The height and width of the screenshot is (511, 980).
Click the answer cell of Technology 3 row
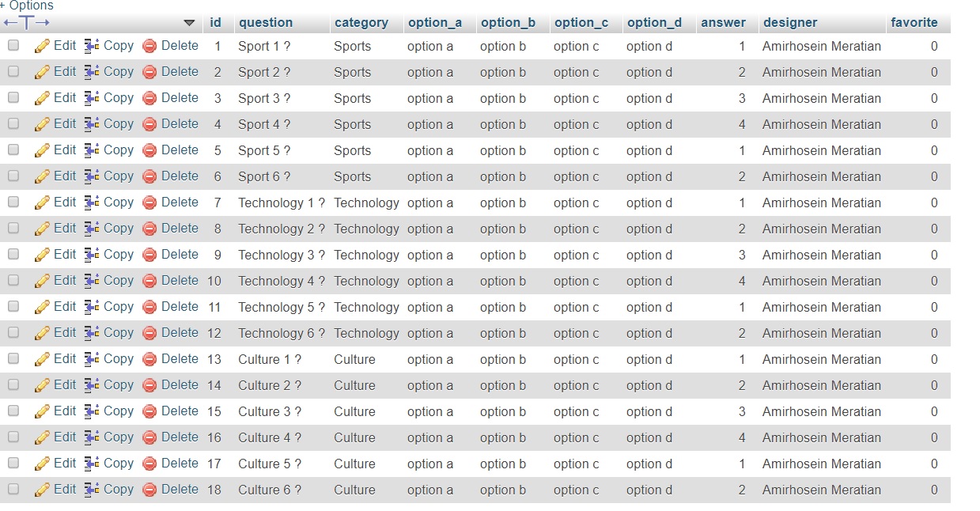click(x=742, y=255)
